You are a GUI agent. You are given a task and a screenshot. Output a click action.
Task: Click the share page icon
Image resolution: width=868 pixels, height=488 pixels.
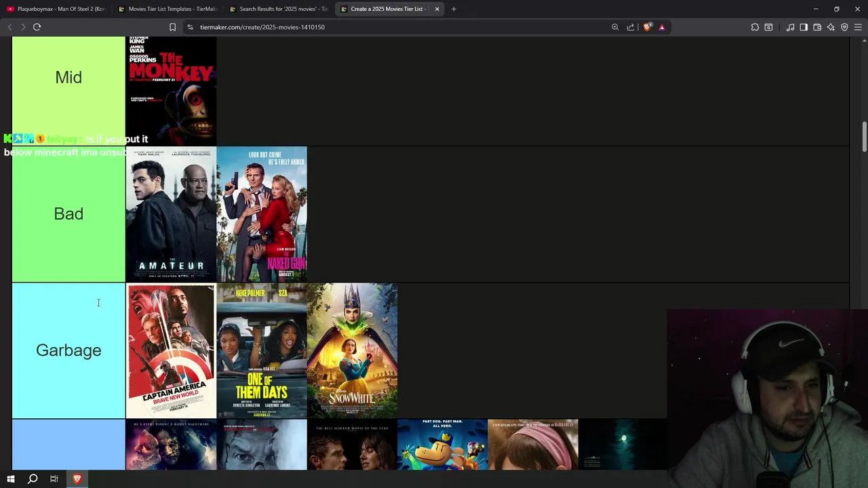[x=631, y=27]
